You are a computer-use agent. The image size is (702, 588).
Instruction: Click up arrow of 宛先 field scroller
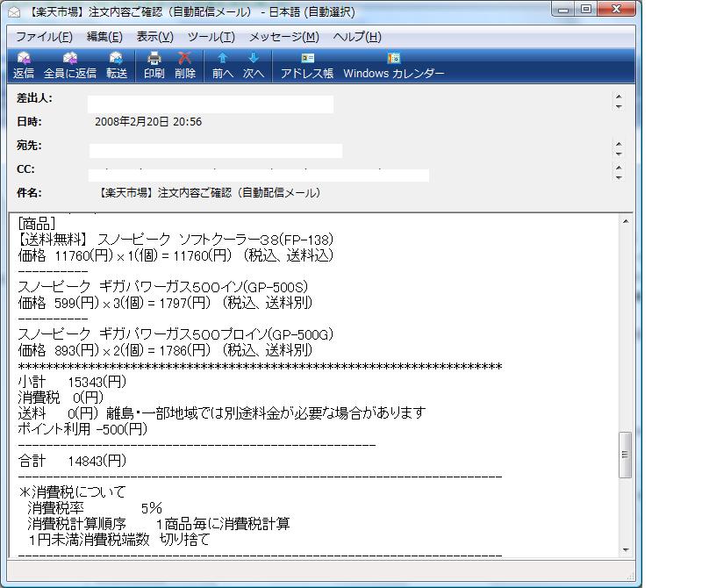[x=619, y=144]
